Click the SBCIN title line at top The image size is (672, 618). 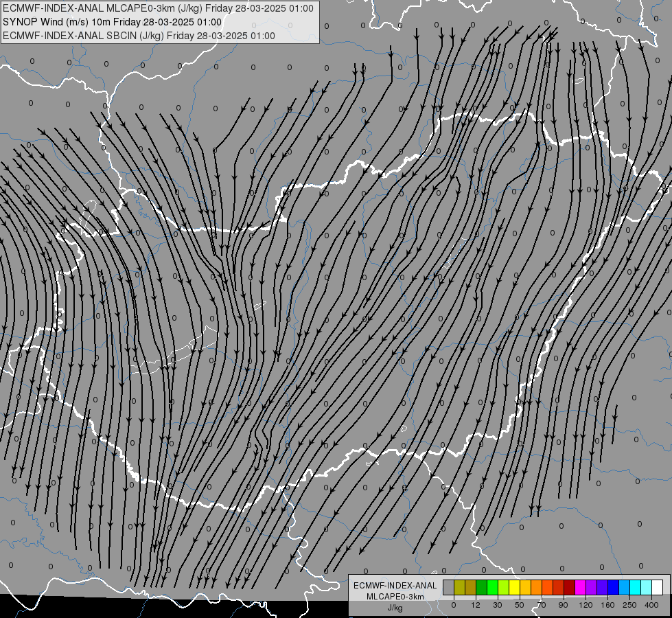(139, 36)
